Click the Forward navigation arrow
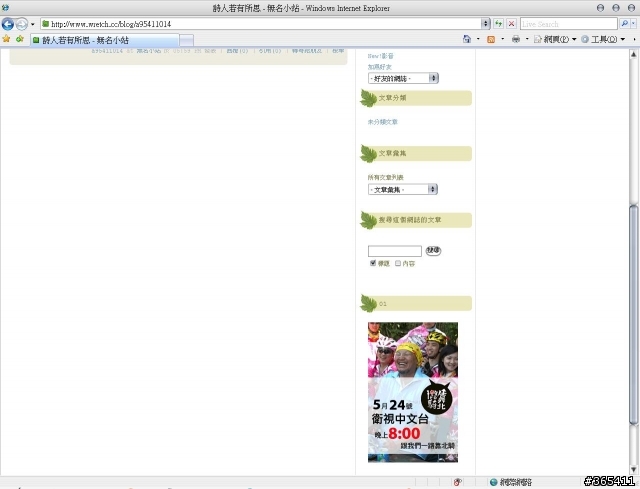The image size is (640, 489). click(x=22, y=24)
